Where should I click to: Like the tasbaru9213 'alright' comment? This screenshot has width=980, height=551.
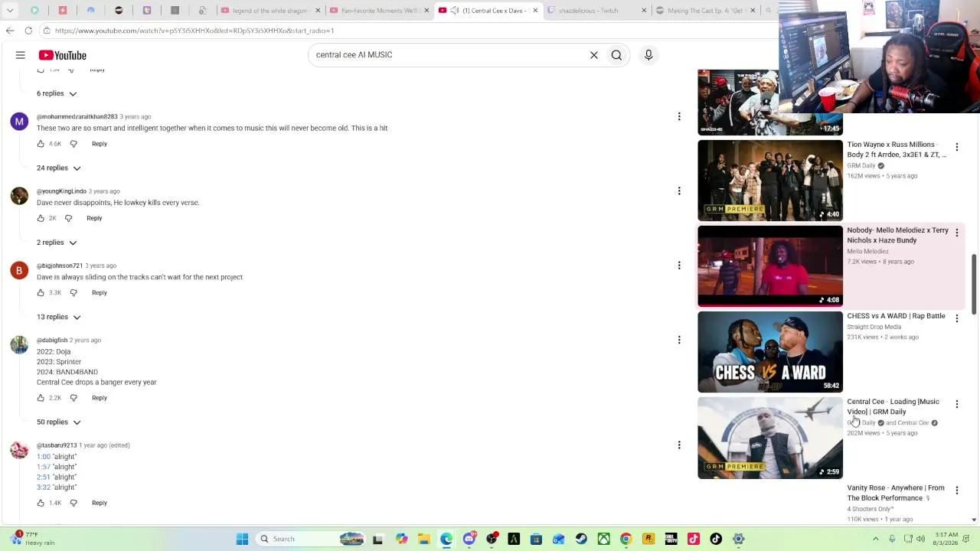(41, 503)
